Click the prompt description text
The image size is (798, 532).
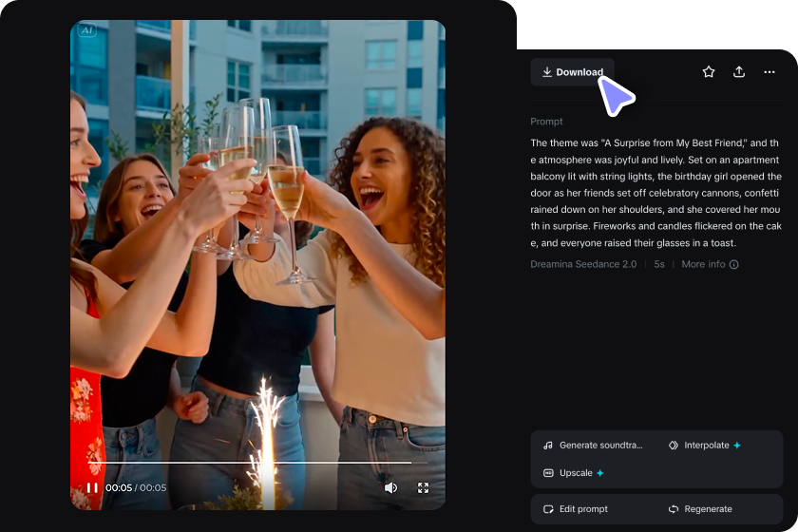tap(656, 193)
